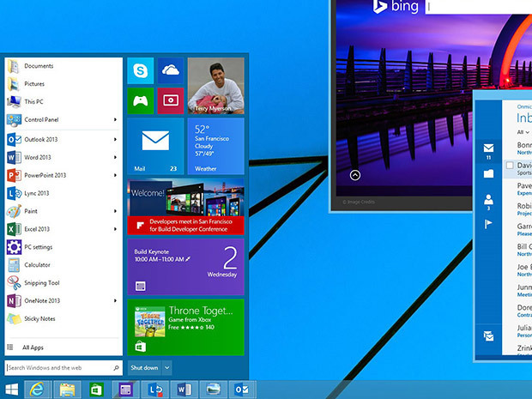532x399 pixels.
Task: Open the Weather tile for San Francisco
Action: [215, 146]
